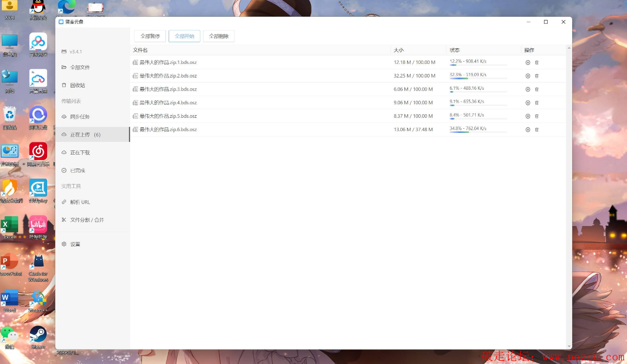Open 腾讯QQ desktop shortcut
The image size is (627, 364).
pyautogui.click(x=38, y=10)
